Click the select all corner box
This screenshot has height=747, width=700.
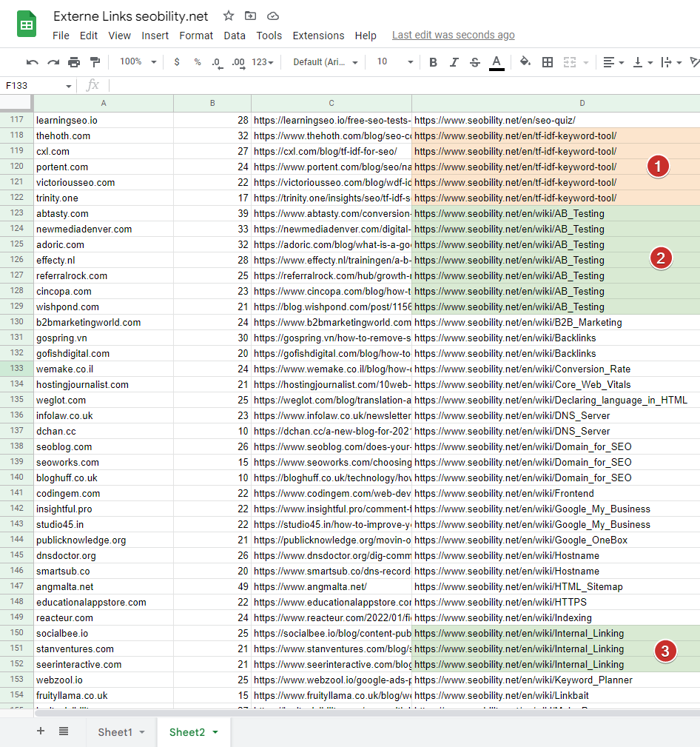17,103
